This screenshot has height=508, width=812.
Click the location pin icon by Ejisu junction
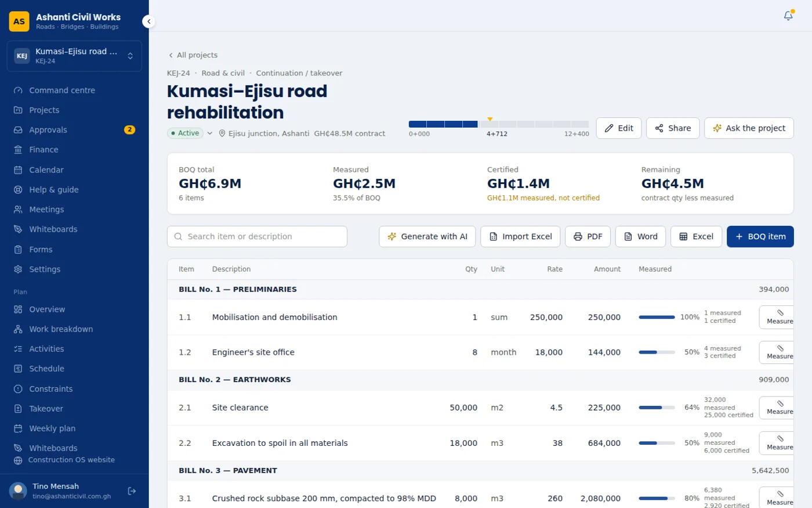click(222, 134)
